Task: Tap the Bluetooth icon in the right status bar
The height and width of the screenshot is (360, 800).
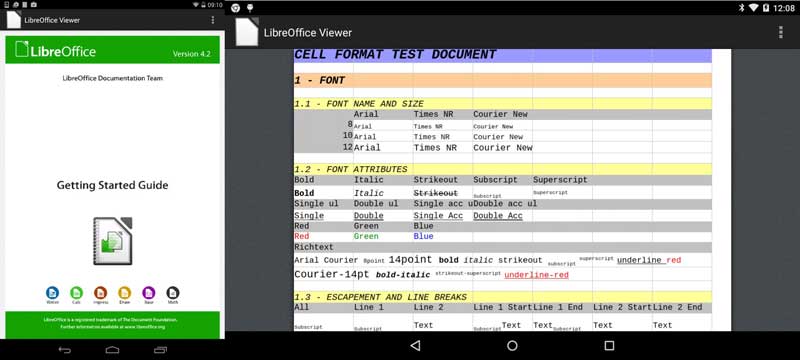Action: point(741,8)
